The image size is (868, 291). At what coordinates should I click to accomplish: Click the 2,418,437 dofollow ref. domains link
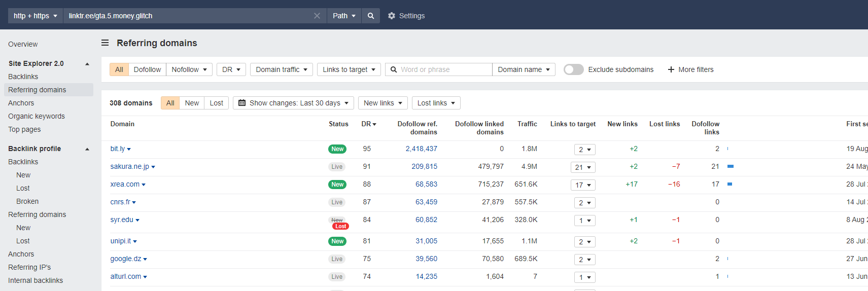(x=421, y=149)
